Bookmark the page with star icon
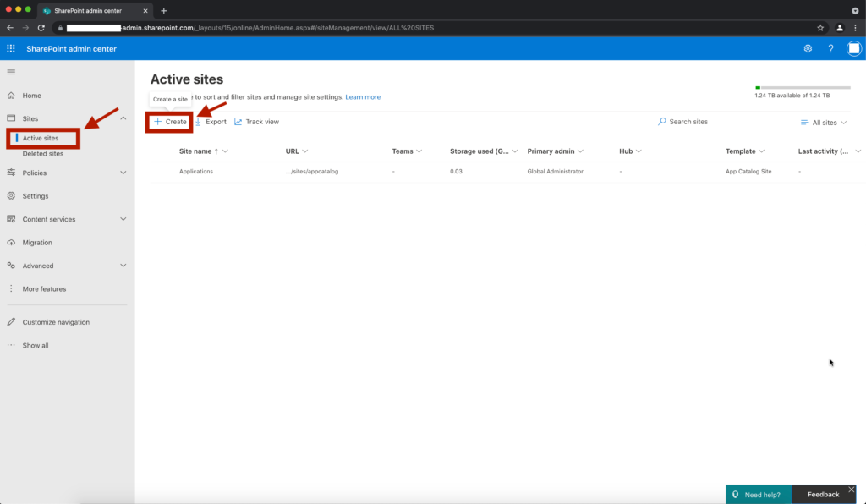Viewport: 866px width, 504px height. click(820, 28)
